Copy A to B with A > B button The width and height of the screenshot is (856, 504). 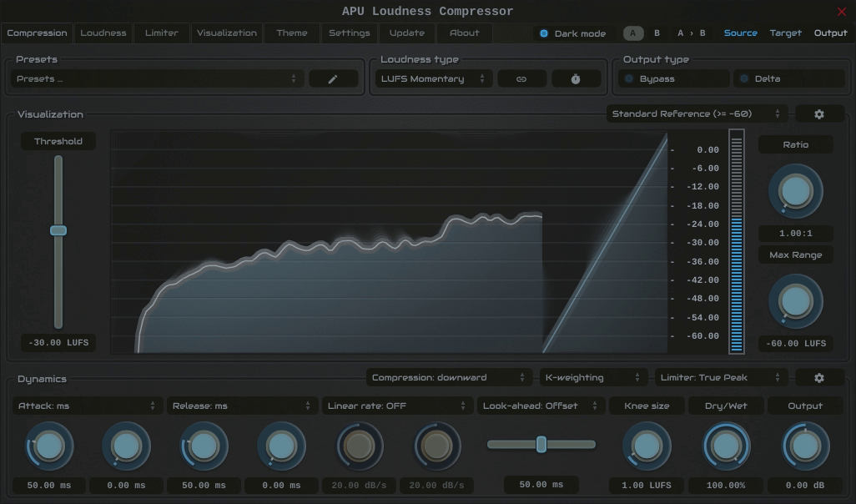(x=691, y=33)
